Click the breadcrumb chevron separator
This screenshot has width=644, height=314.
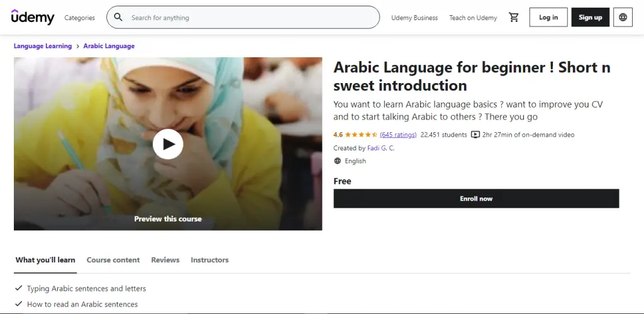[x=77, y=46]
